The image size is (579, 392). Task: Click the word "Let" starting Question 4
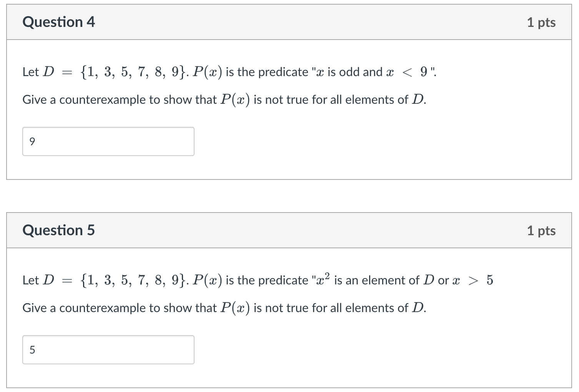pos(30,72)
